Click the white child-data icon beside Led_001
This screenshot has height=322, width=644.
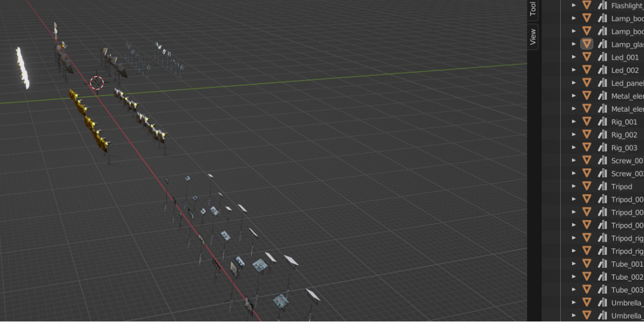pyautogui.click(x=602, y=57)
